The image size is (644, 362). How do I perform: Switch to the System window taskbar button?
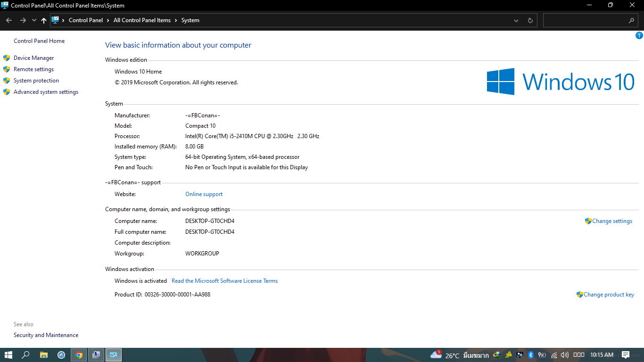(113, 355)
